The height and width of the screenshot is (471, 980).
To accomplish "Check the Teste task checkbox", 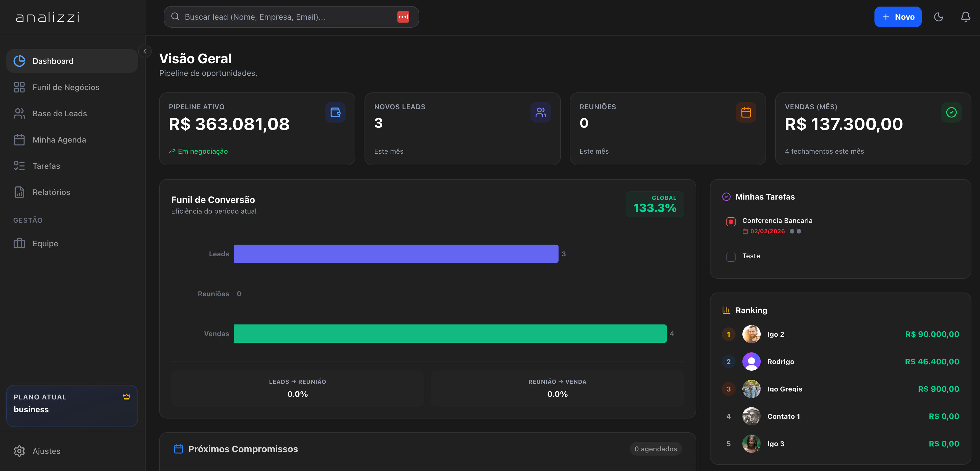I will [x=731, y=257].
